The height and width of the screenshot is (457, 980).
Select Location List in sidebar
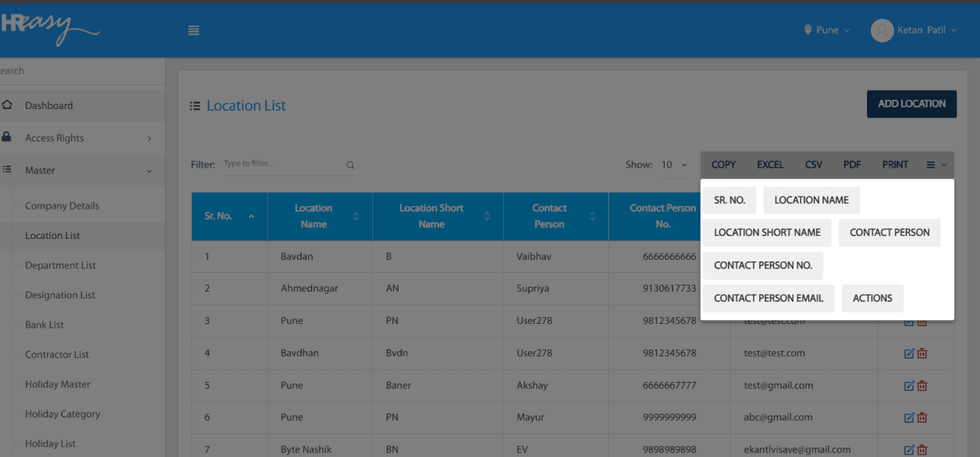[x=53, y=236]
